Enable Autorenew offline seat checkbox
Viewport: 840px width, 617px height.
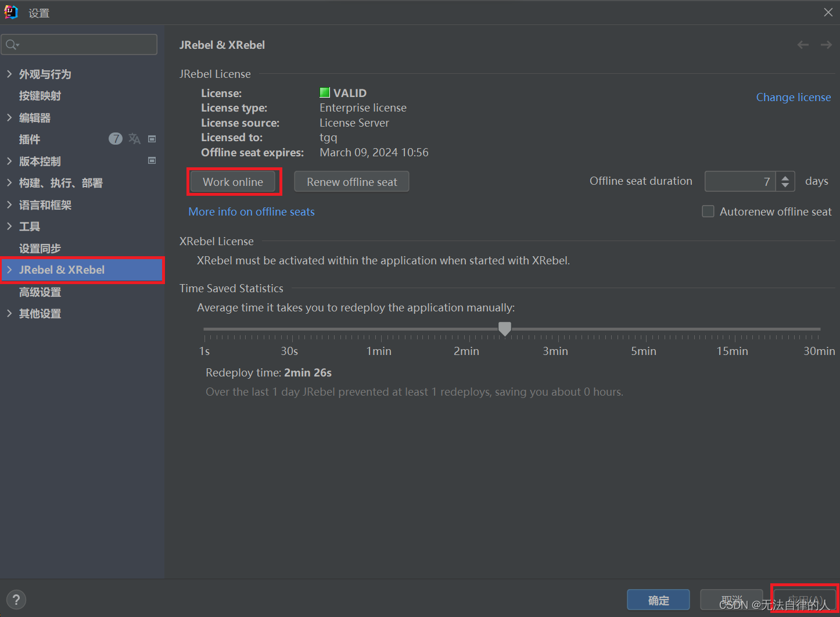708,211
